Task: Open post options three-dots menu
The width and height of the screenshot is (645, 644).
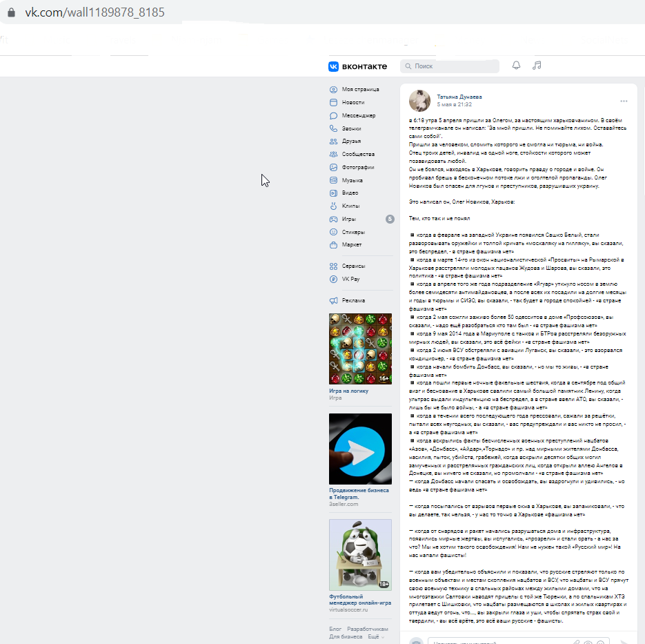Action: 624,101
